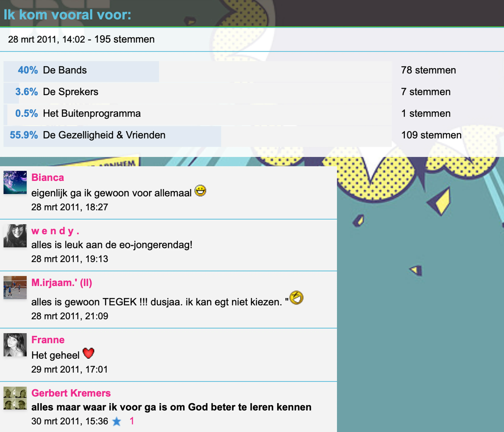The image size is (504, 432).
Task: Choose 'De Gezelligheid & Vrienden' poll bar
Action: tap(104, 135)
